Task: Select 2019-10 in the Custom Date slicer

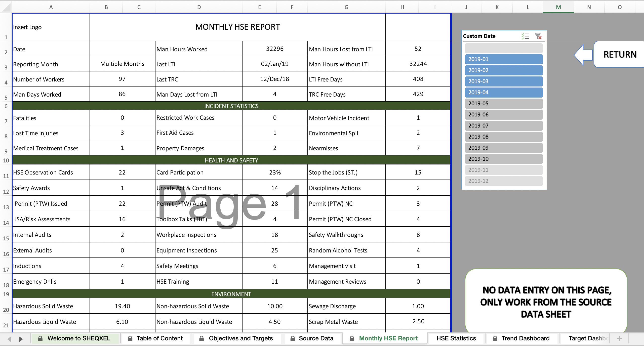Action: [x=503, y=159]
